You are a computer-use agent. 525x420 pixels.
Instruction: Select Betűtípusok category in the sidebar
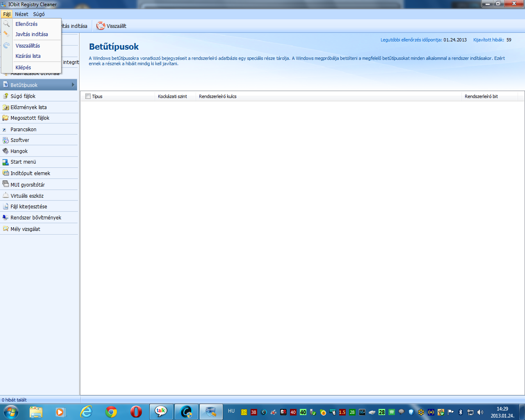tap(39, 85)
